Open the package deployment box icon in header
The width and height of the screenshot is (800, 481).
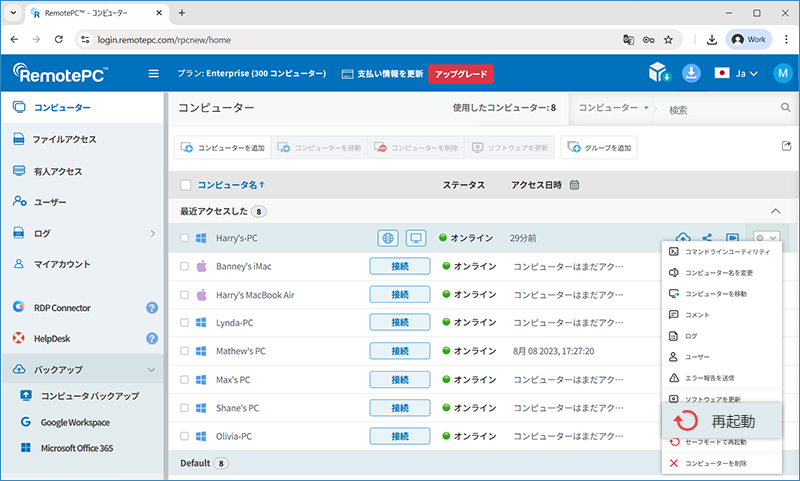click(659, 73)
